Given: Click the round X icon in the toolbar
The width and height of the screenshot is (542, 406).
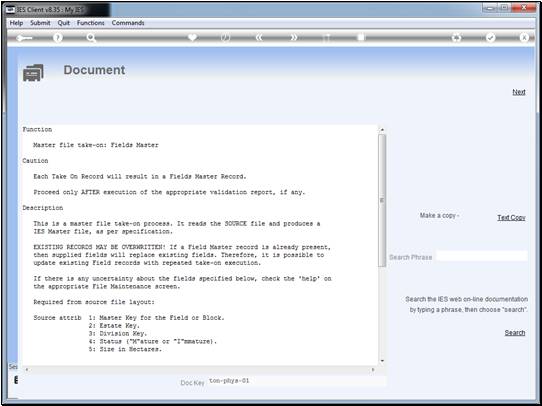Looking at the screenshot, I should tap(524, 38).
